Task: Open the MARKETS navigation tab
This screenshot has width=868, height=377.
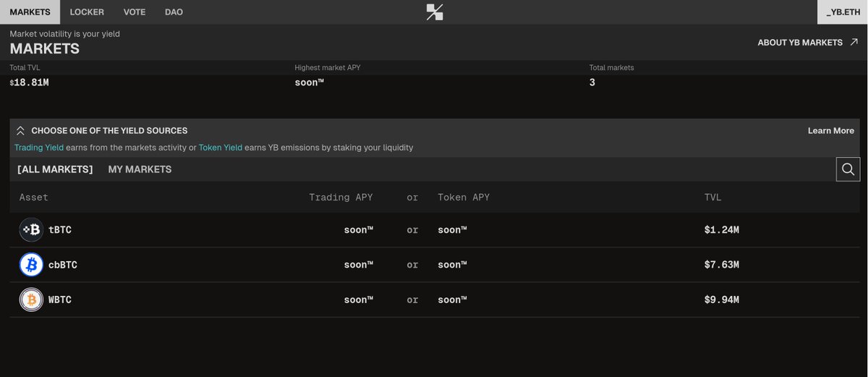Action: click(x=30, y=12)
